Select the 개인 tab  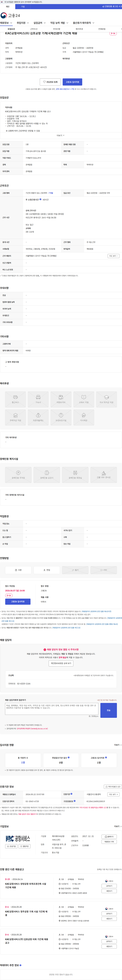[x=8, y=6]
